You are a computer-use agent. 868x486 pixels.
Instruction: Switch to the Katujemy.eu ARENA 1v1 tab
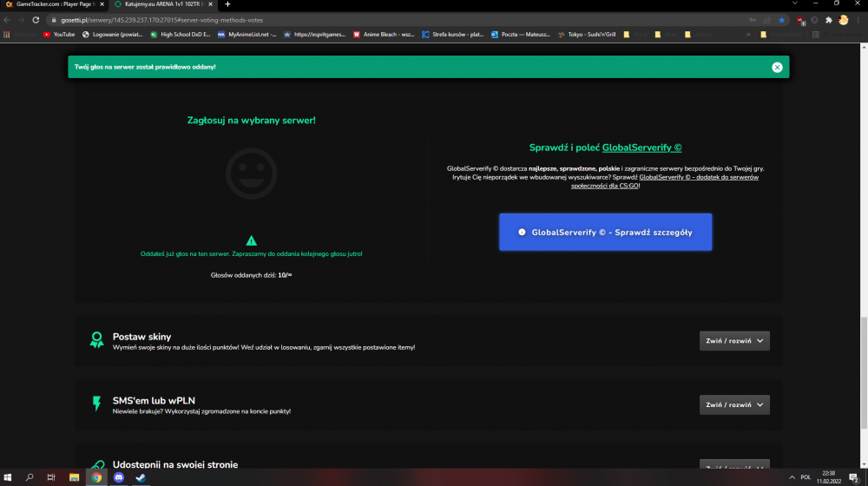click(x=164, y=3)
